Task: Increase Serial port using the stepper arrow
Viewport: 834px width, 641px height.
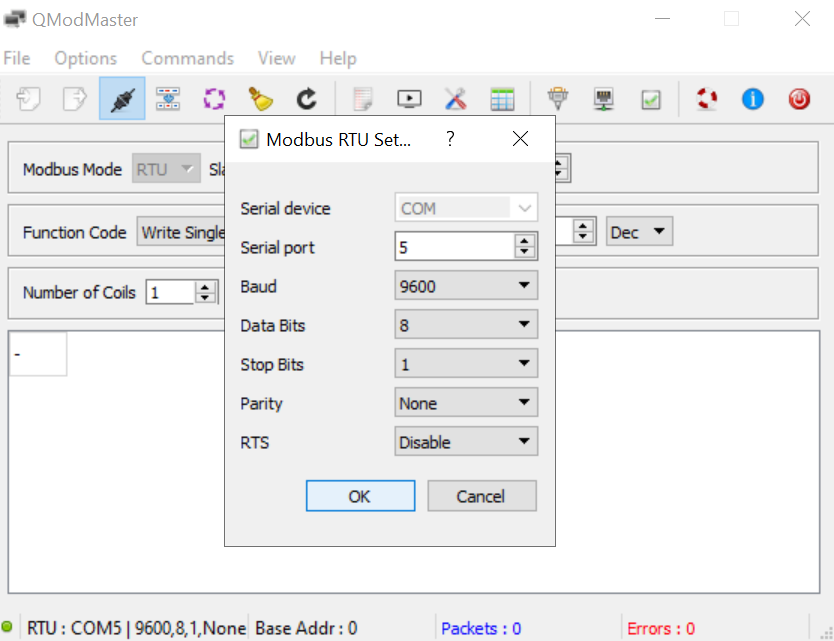Action: tap(525, 242)
